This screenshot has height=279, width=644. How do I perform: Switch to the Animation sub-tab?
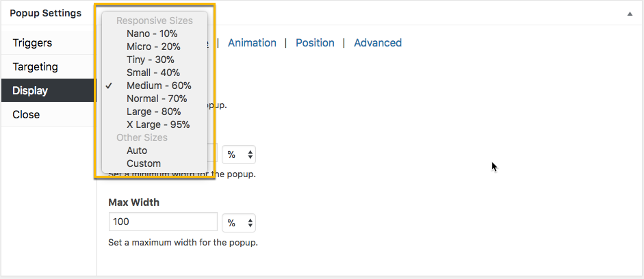[x=252, y=43]
